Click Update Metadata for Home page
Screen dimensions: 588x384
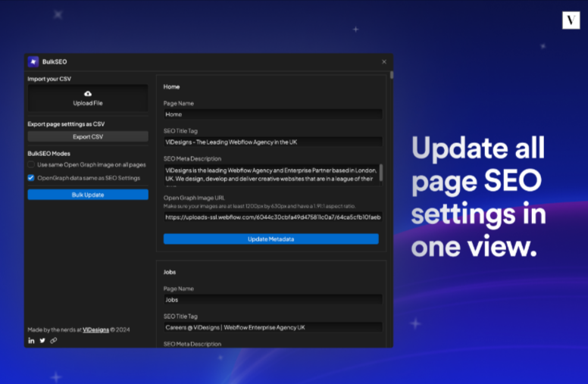(x=271, y=239)
